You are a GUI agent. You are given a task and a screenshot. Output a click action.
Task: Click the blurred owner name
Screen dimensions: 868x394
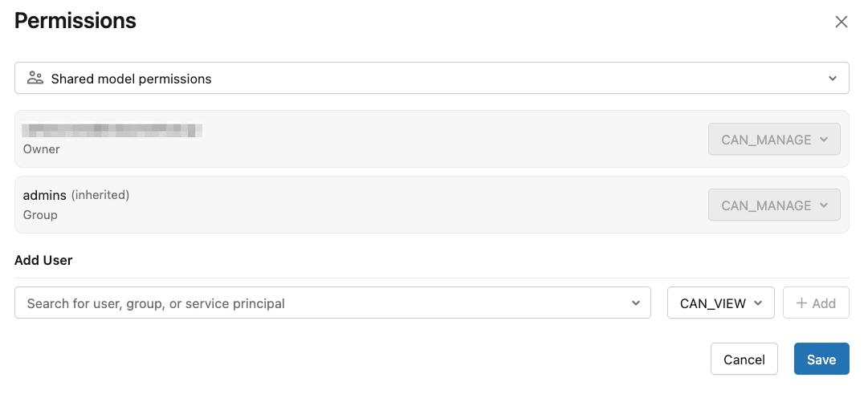pos(112,128)
